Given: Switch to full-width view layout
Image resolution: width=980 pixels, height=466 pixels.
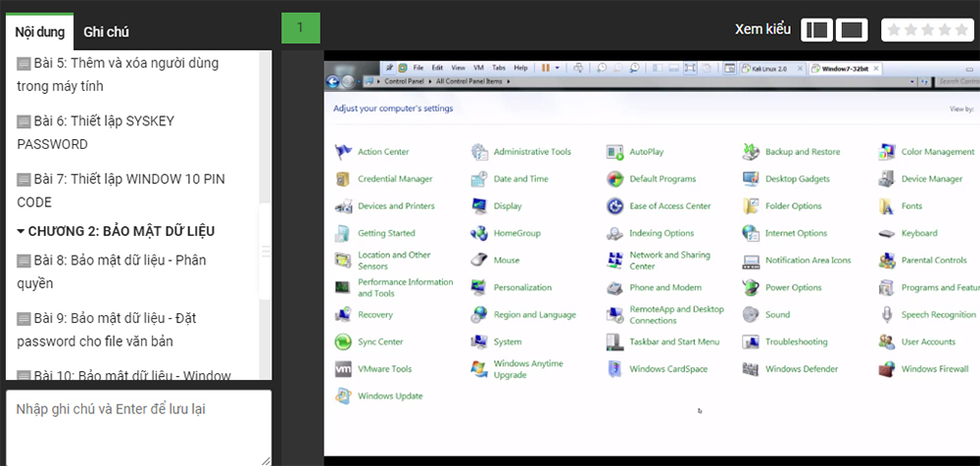Looking at the screenshot, I should [852, 29].
